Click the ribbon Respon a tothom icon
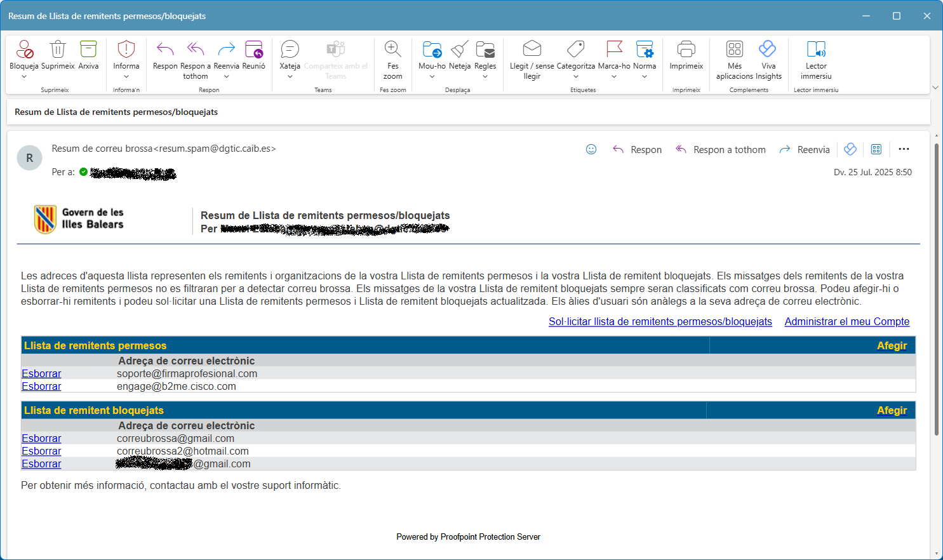The width and height of the screenshot is (943, 560). tap(196, 50)
